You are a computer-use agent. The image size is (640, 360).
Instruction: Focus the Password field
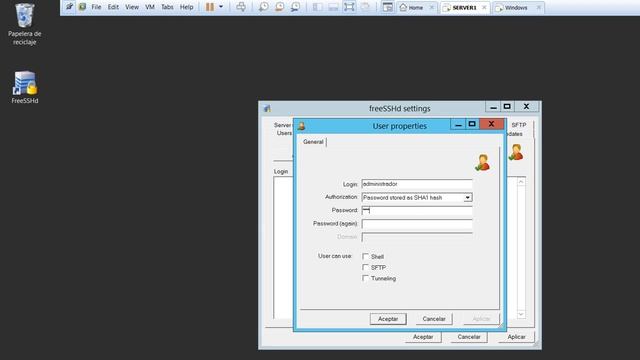pos(417,211)
